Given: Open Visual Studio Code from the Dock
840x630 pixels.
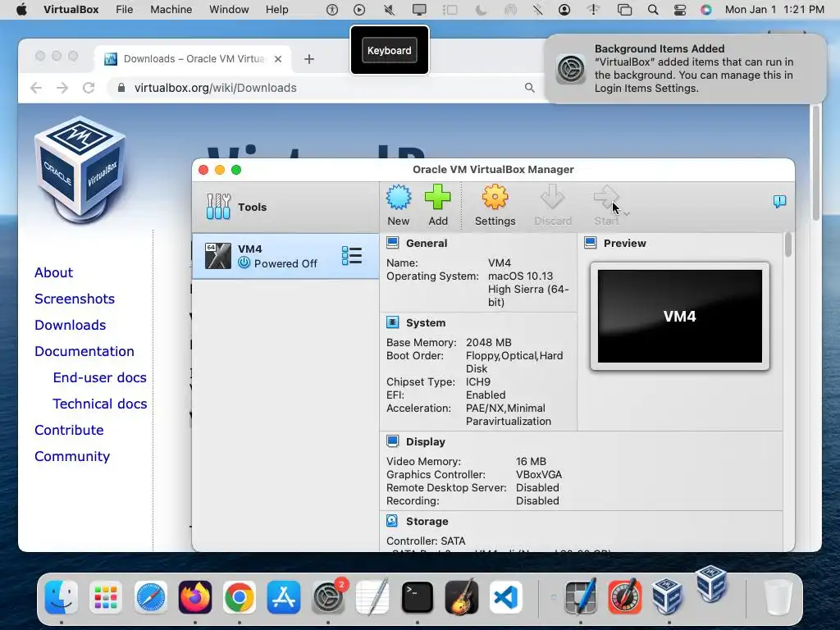Looking at the screenshot, I should 505,597.
